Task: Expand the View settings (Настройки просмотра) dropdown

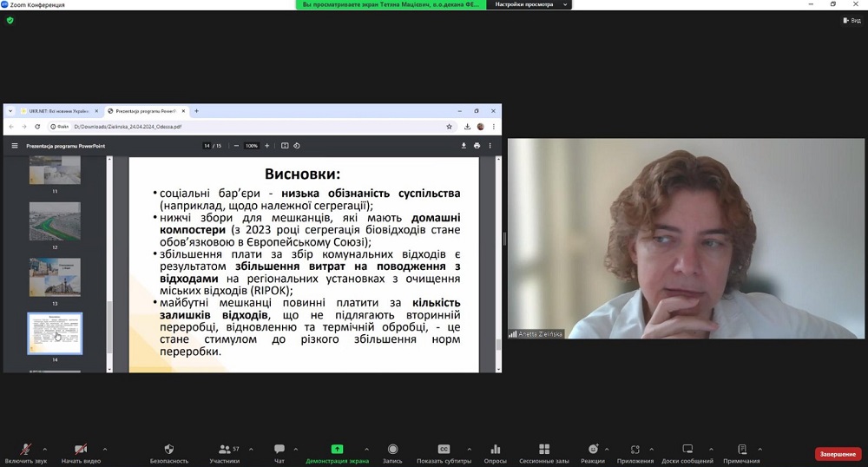Action: 528,4
